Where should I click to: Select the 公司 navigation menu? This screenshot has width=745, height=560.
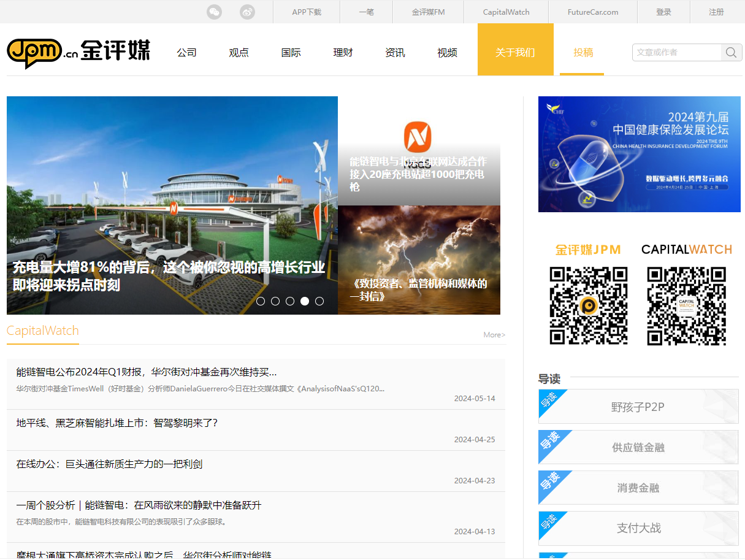[186, 53]
